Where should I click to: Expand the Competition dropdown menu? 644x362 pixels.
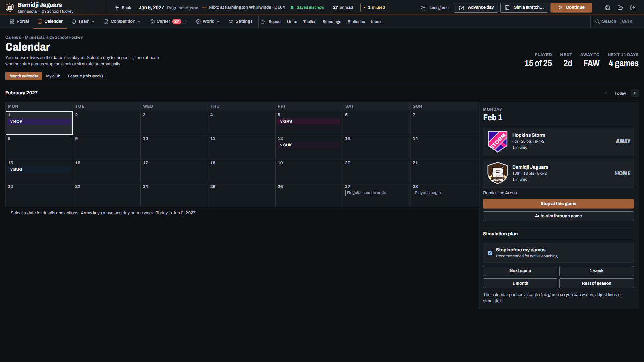click(x=122, y=21)
